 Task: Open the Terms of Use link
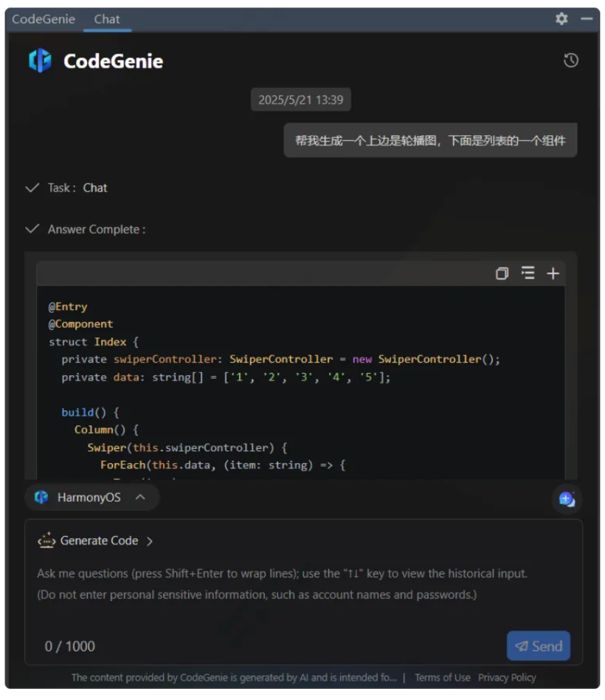(x=442, y=677)
